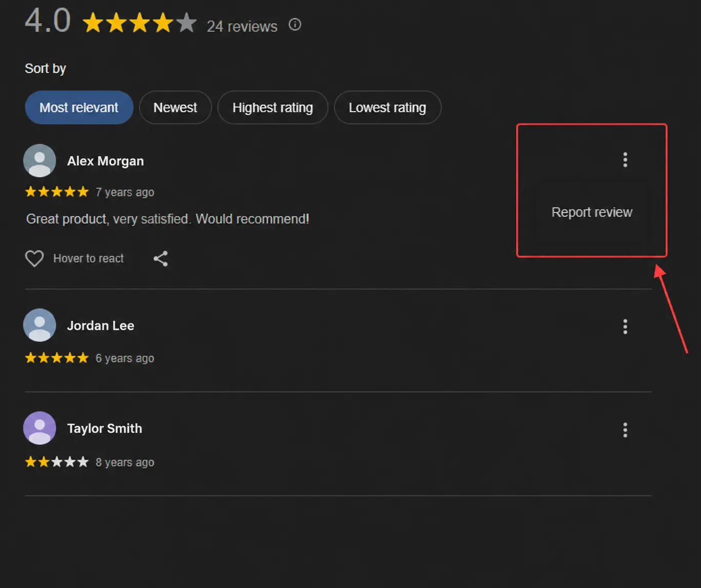Click the Sort by label
This screenshot has width=701, height=588.
tap(46, 69)
